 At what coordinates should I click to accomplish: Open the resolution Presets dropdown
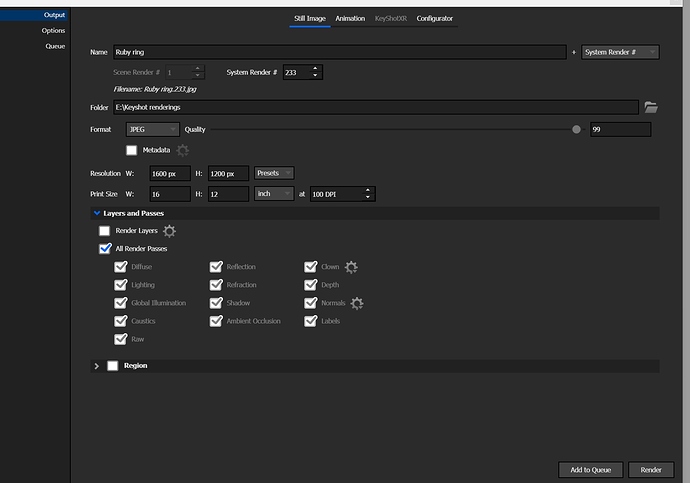pyautogui.click(x=274, y=173)
